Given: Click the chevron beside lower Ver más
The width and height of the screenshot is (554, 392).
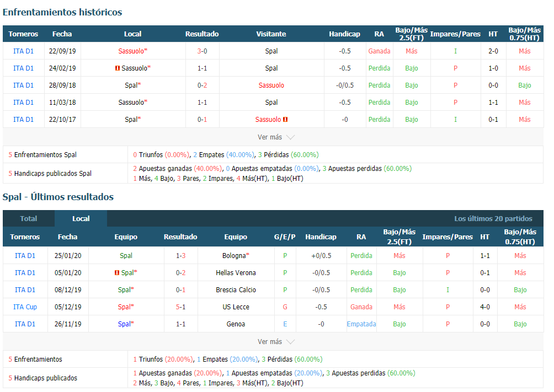Looking at the screenshot, I should (x=290, y=342).
